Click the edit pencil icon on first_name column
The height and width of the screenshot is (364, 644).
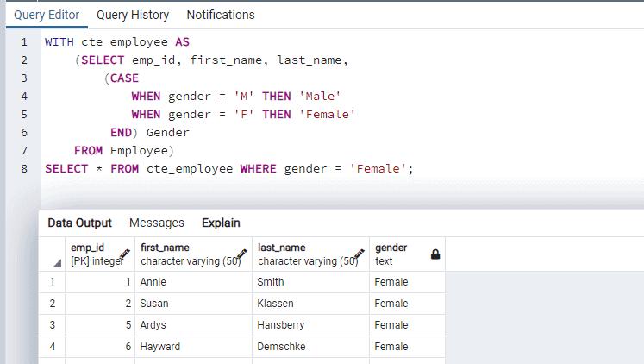coord(243,254)
